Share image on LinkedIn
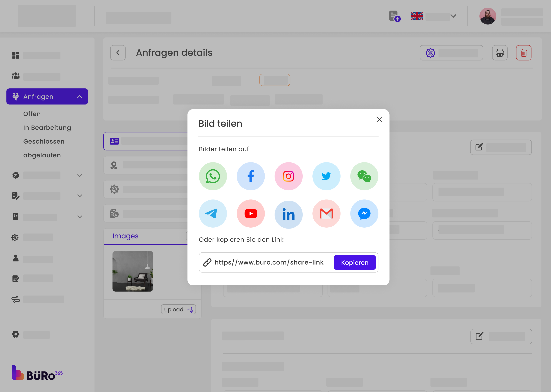This screenshot has height=392, width=551. coord(289,214)
